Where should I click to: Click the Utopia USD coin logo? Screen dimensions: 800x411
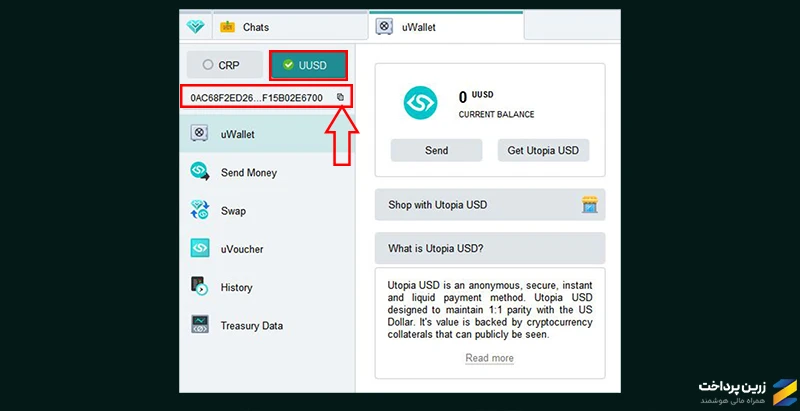point(420,102)
